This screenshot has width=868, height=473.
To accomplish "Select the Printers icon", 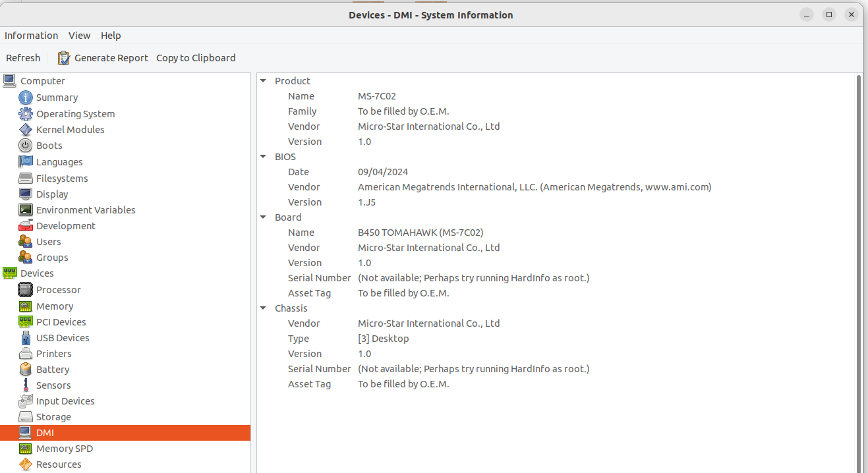I will [x=26, y=354].
